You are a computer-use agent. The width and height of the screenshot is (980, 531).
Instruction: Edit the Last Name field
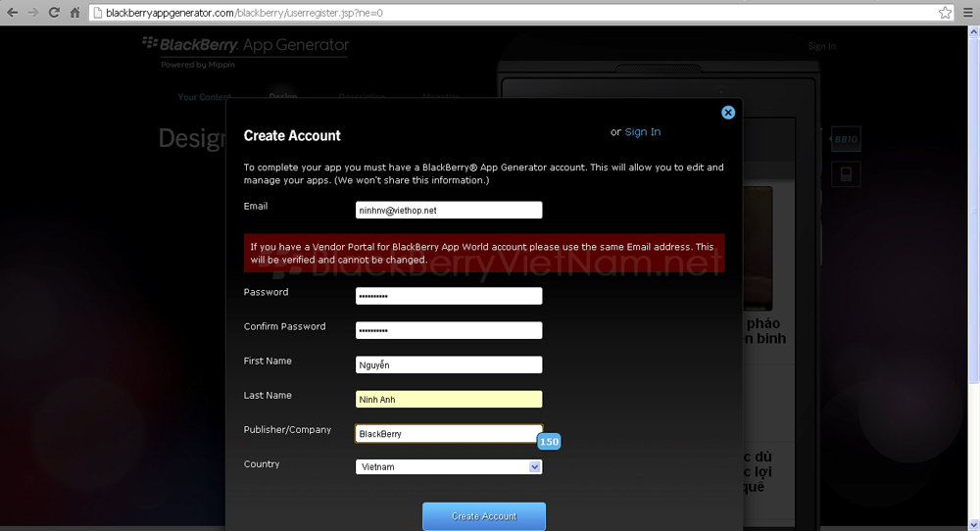pyautogui.click(x=449, y=399)
